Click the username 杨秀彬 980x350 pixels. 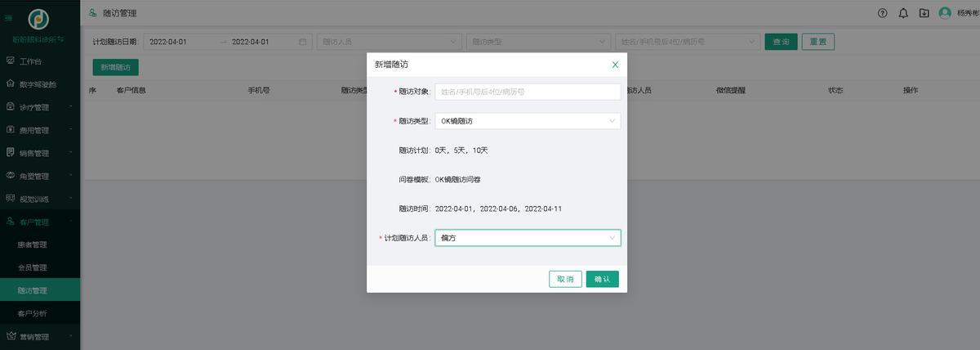click(x=968, y=13)
